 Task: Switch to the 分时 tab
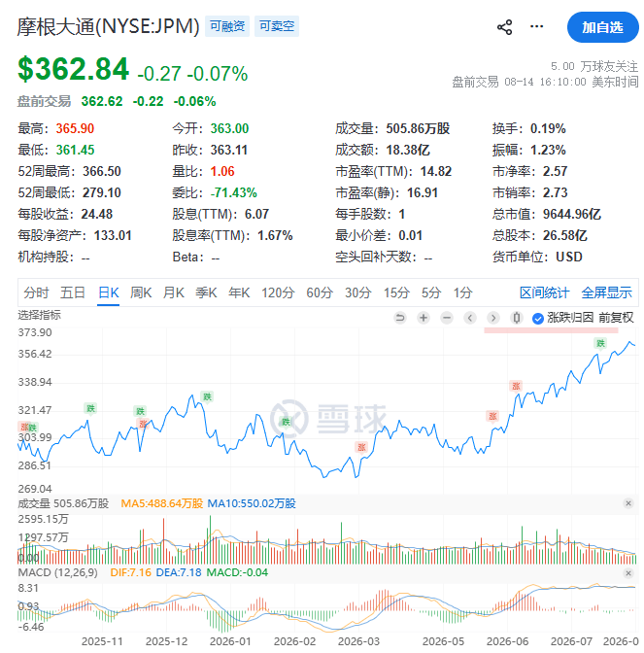pos(36,292)
